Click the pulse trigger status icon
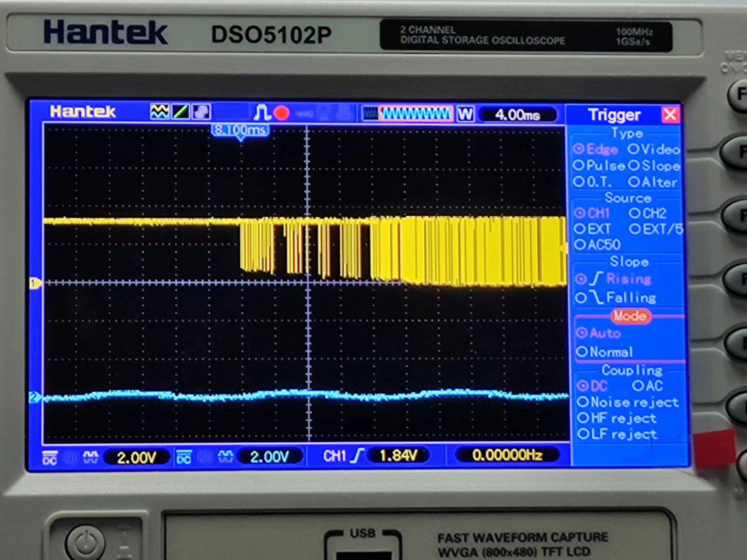This screenshot has width=747, height=560. coord(262,113)
